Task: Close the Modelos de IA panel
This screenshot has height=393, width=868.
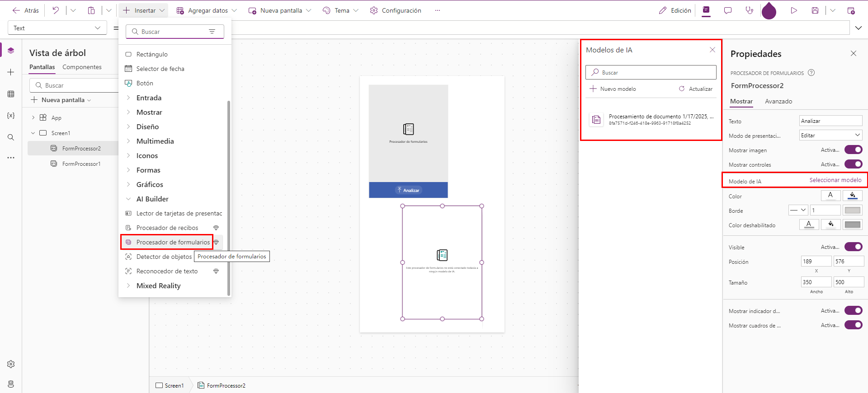Action: (712, 50)
